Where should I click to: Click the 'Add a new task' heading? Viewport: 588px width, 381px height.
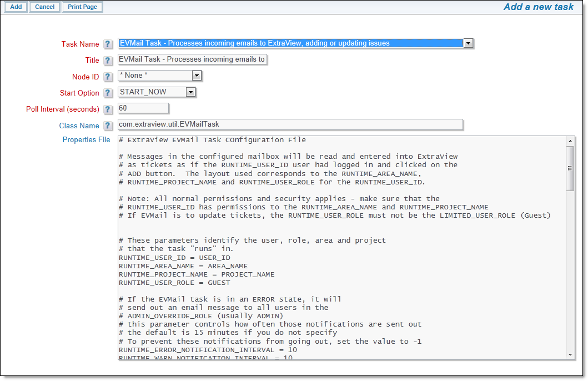[x=539, y=7]
